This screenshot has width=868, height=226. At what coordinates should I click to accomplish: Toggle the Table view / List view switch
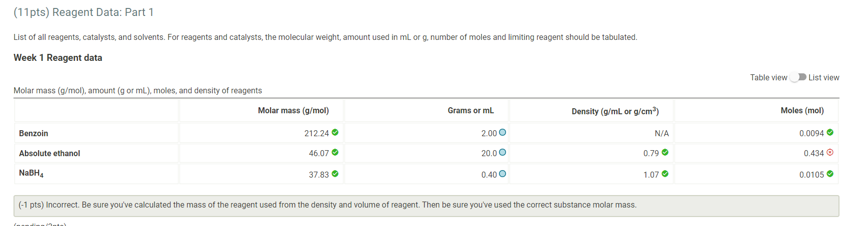pyautogui.click(x=798, y=77)
